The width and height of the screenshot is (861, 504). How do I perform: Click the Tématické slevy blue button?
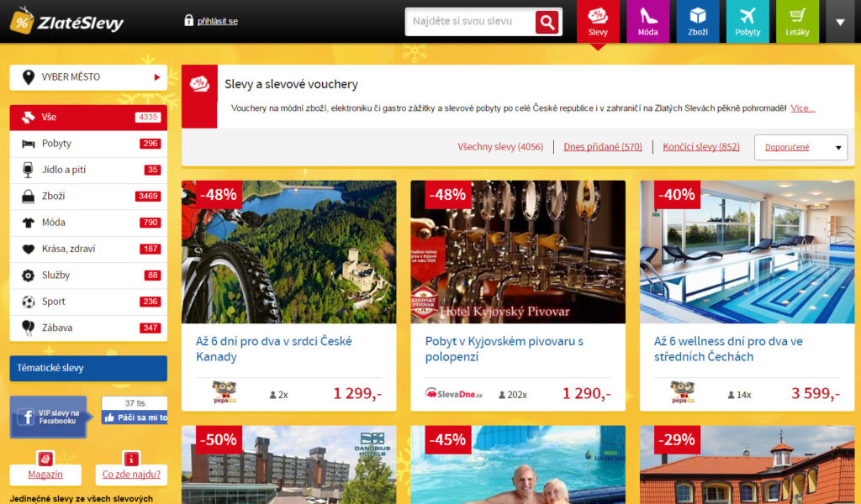(88, 368)
